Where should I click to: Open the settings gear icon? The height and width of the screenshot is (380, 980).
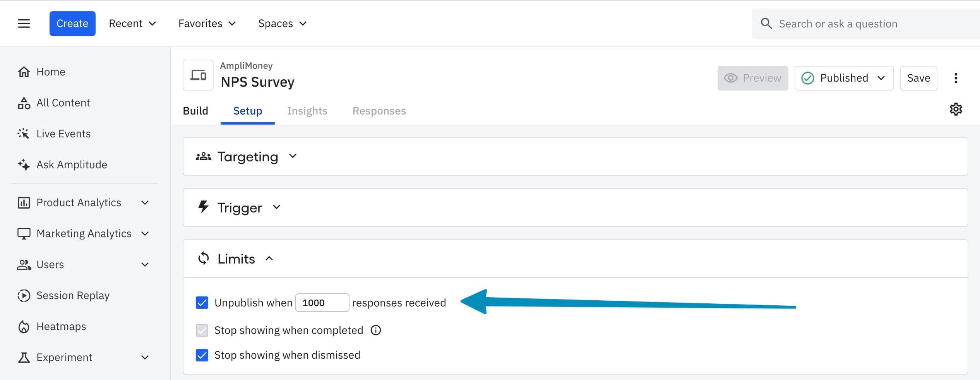[956, 110]
